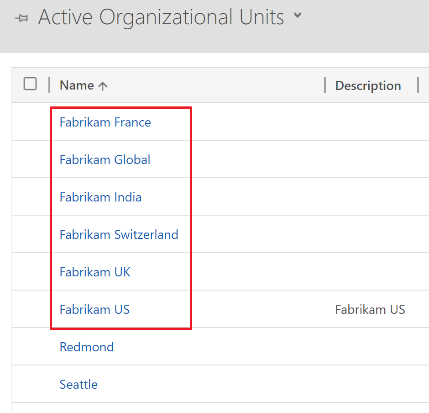Screen dimensions: 429x413
Task: Open the Fabrikam Global record
Action: point(105,160)
